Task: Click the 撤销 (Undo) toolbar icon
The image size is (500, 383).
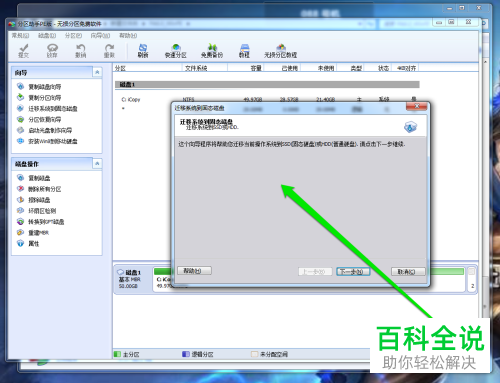Action: [81, 51]
